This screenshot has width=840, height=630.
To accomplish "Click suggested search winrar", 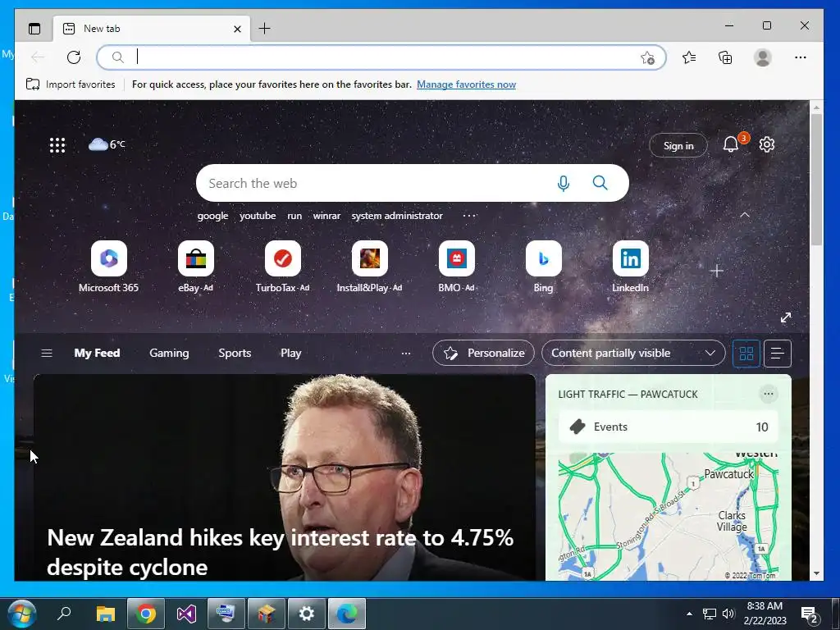I will [x=326, y=216].
